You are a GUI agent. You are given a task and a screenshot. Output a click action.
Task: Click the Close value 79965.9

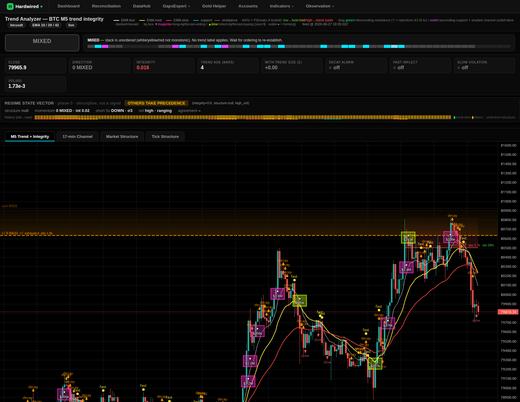17,68
